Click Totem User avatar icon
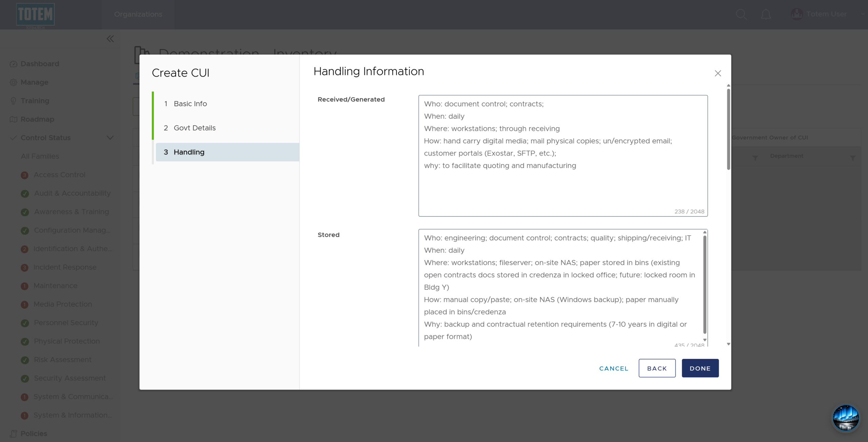The image size is (868, 442). click(x=797, y=14)
